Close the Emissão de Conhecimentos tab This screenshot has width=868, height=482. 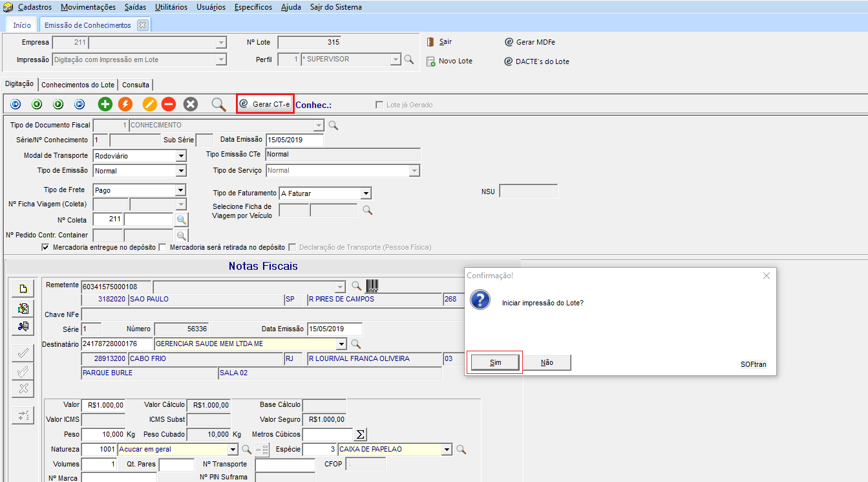143,25
